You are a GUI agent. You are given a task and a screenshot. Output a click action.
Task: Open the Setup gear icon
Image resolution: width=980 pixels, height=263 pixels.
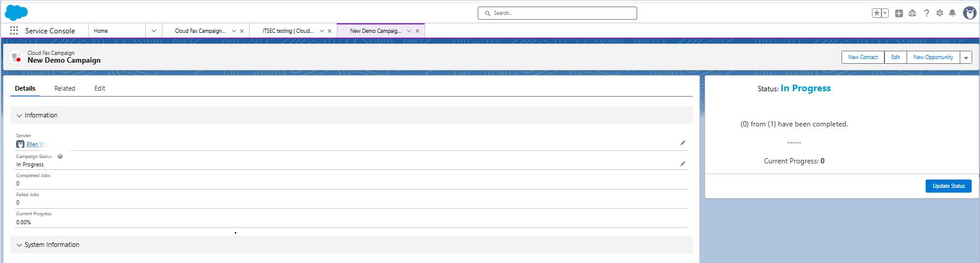pyautogui.click(x=939, y=13)
